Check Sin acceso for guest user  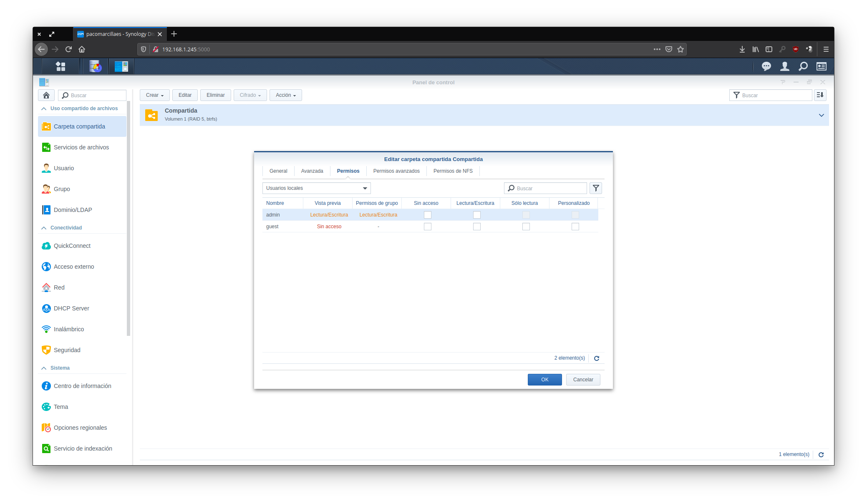pyautogui.click(x=428, y=227)
